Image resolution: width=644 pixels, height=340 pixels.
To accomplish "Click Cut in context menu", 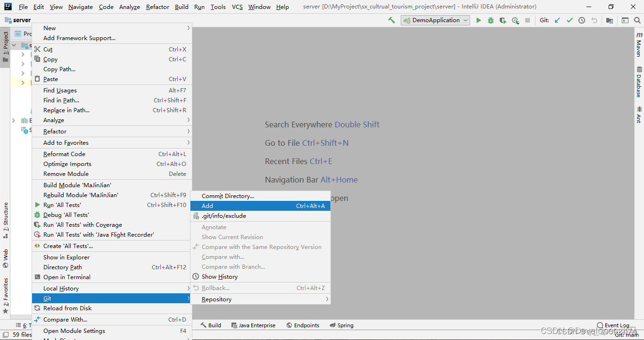I will coord(112,50).
